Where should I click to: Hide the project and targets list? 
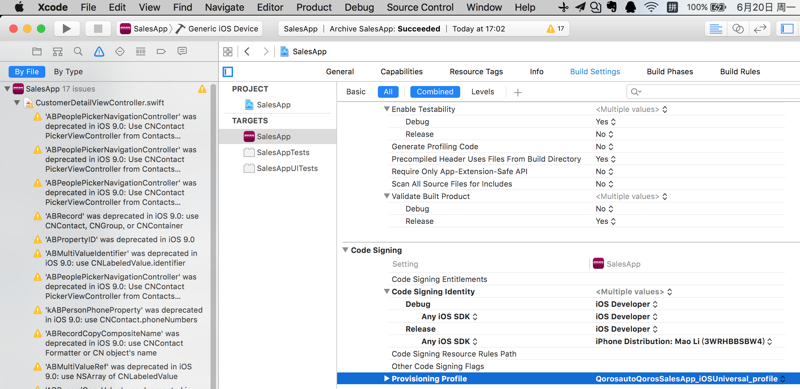click(x=228, y=72)
